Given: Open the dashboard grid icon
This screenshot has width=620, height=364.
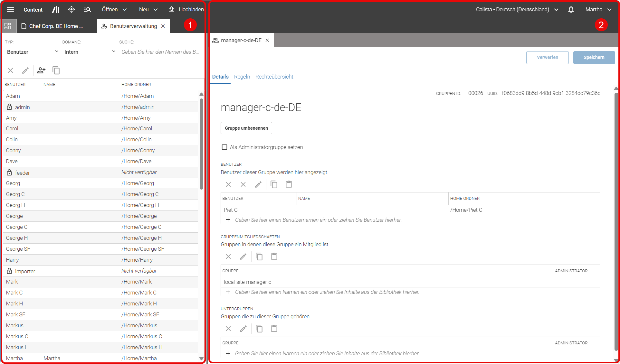Looking at the screenshot, I should point(8,26).
